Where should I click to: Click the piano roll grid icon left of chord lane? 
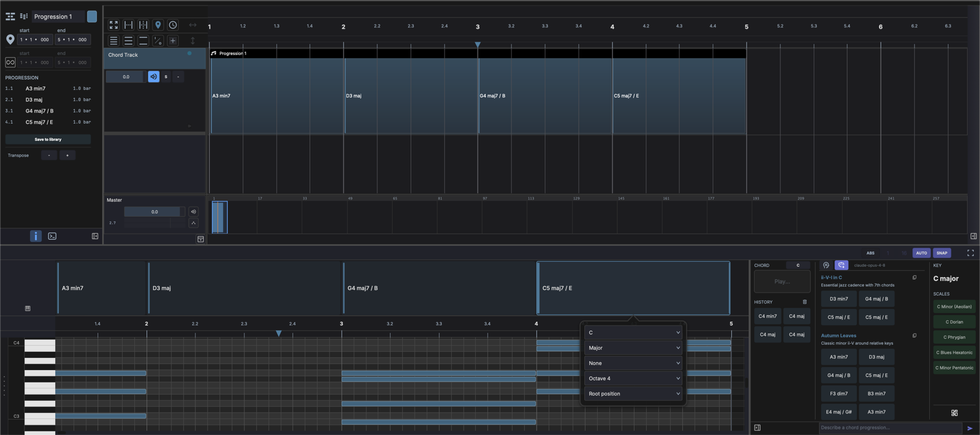28,308
